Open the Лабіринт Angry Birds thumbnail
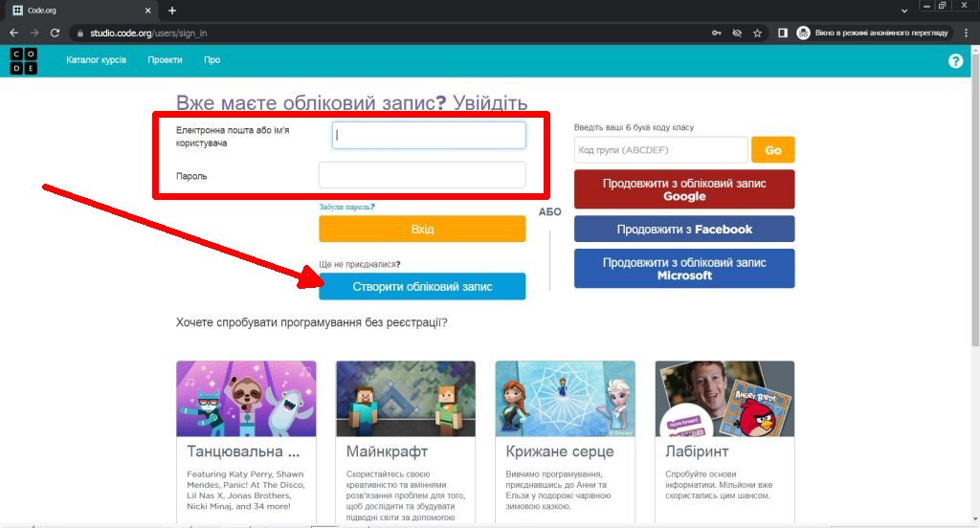The height and width of the screenshot is (528, 980). pos(725,399)
